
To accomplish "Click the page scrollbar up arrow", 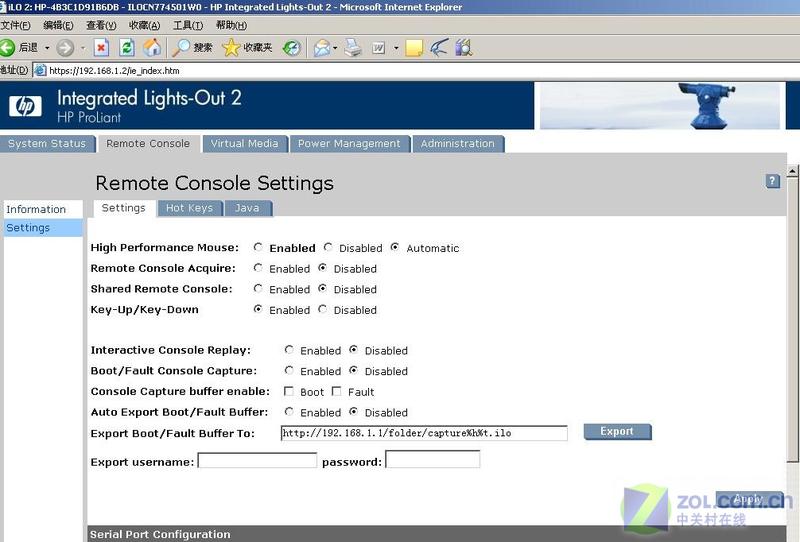I will click(x=792, y=171).
